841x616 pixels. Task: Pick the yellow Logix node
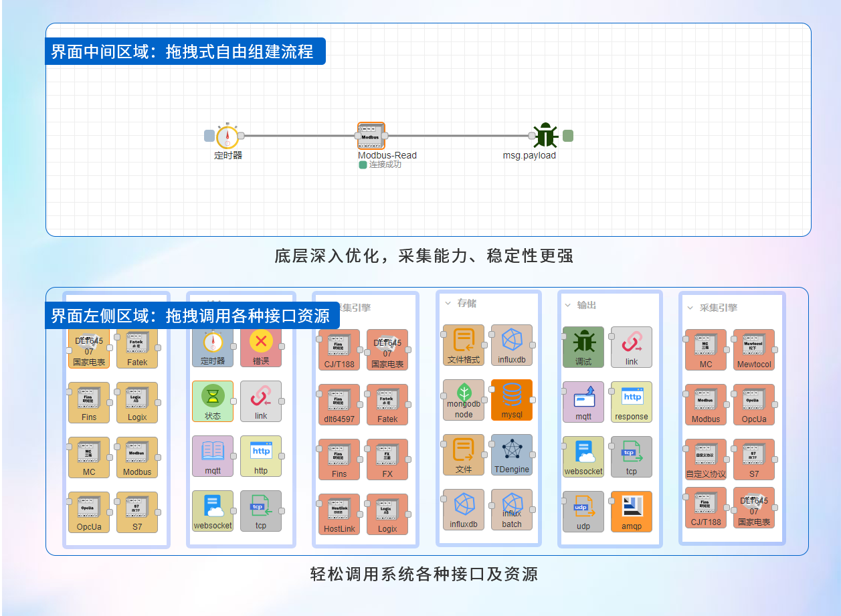(x=137, y=403)
